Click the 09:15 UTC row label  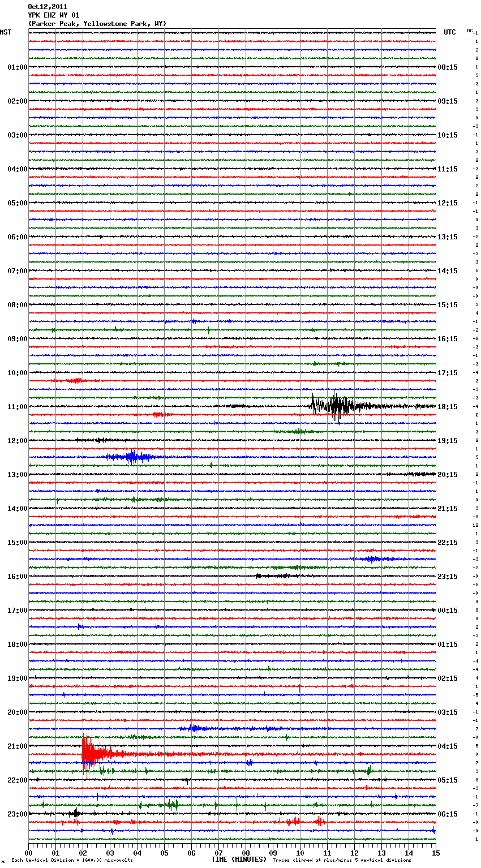[448, 101]
